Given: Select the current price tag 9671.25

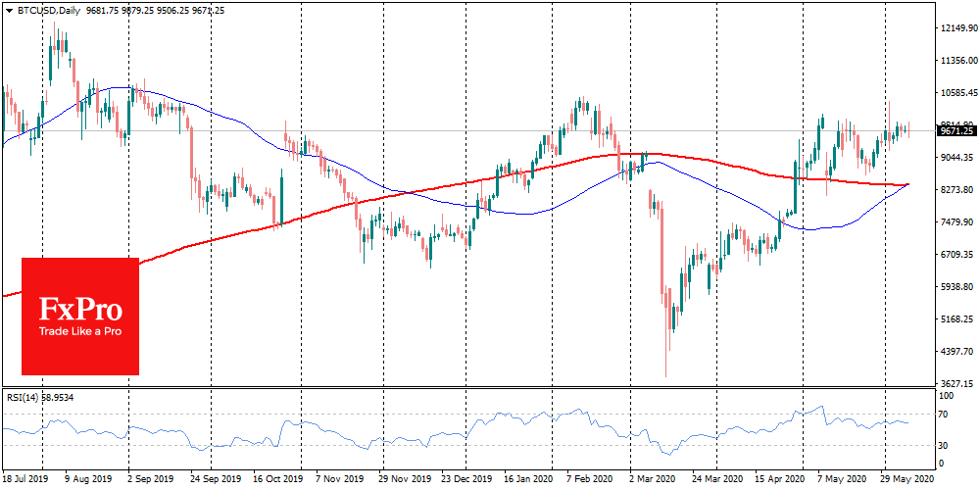Looking at the screenshot, I should [x=956, y=130].
